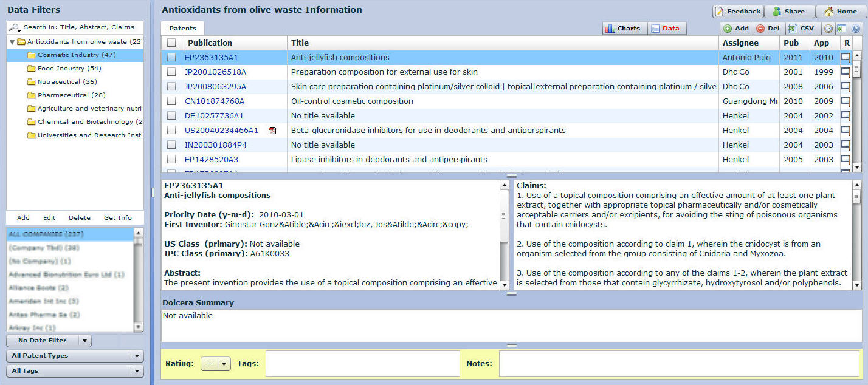This screenshot has height=385, width=868.
Task: Click the panel layout toggle icon
Action: tap(842, 29)
